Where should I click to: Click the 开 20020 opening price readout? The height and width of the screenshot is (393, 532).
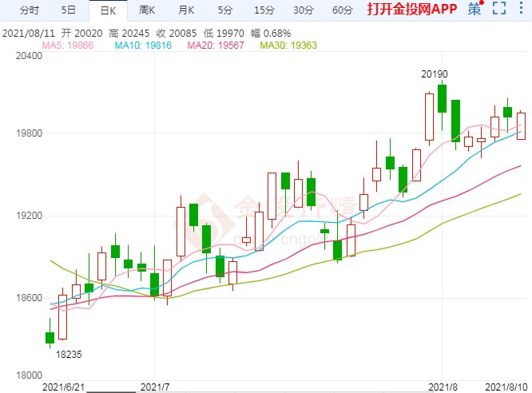(81, 34)
